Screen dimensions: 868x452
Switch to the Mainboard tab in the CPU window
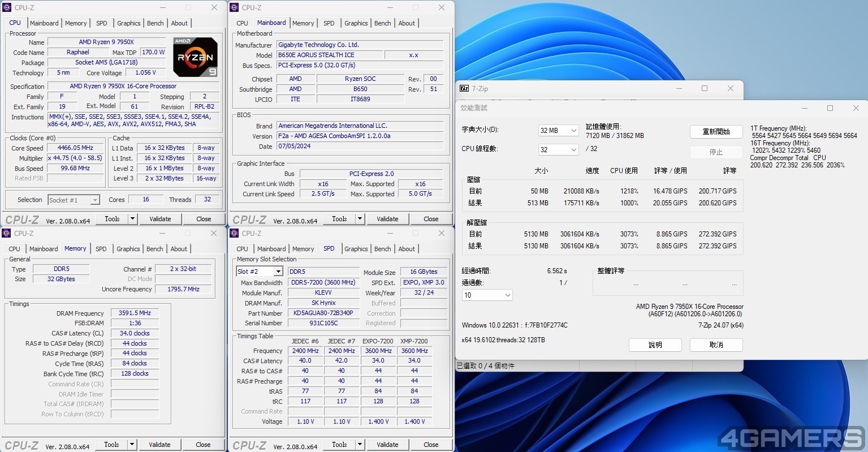(44, 23)
